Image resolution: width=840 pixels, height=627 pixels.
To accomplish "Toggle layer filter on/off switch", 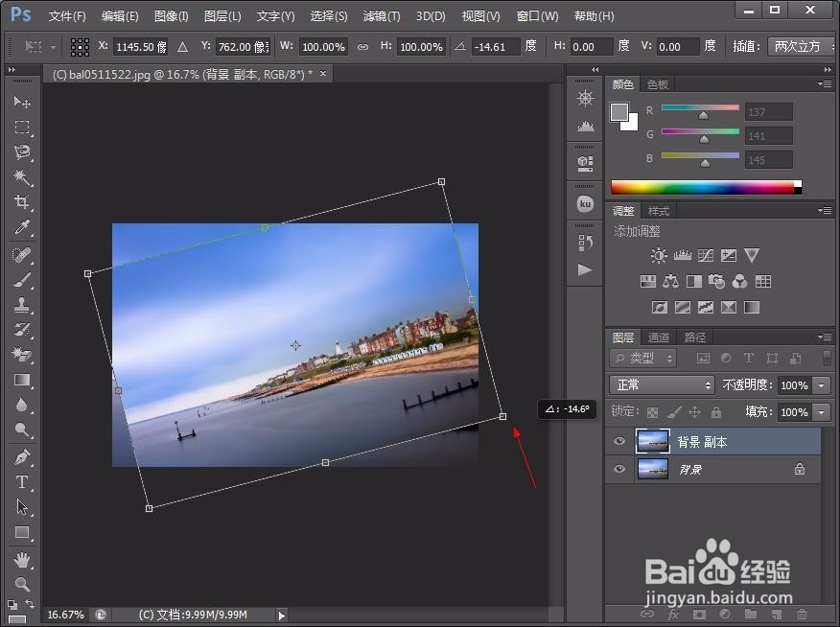I will (x=827, y=359).
